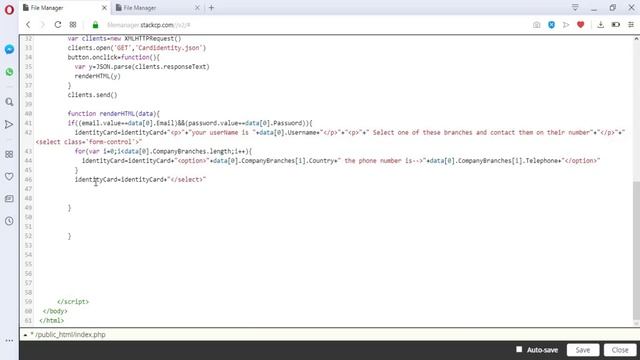Open the sidebar send/flow icon
640x360 pixels.
pyautogui.click(x=9, y=124)
